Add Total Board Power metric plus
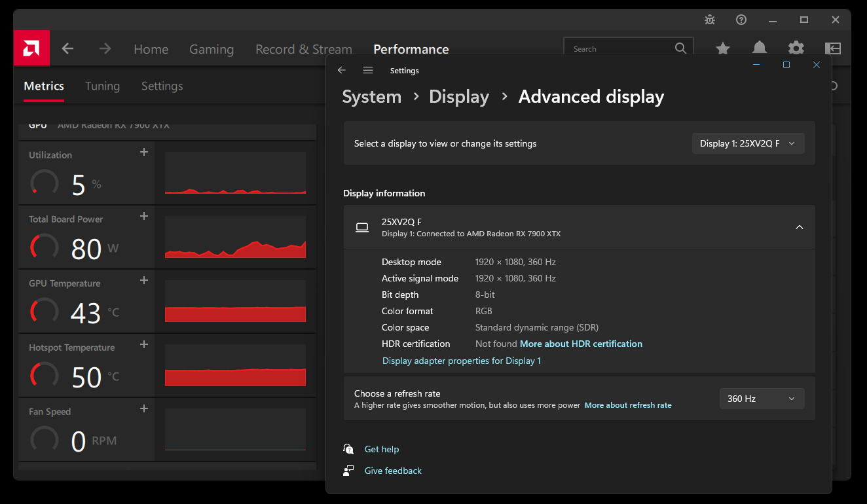 144,217
